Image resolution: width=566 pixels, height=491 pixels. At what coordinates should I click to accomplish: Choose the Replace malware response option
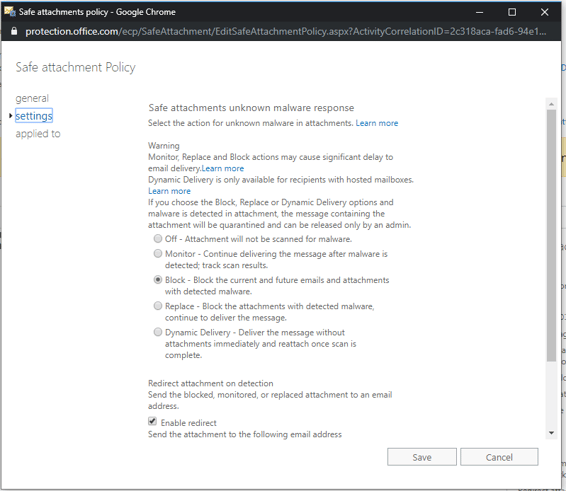tap(158, 306)
